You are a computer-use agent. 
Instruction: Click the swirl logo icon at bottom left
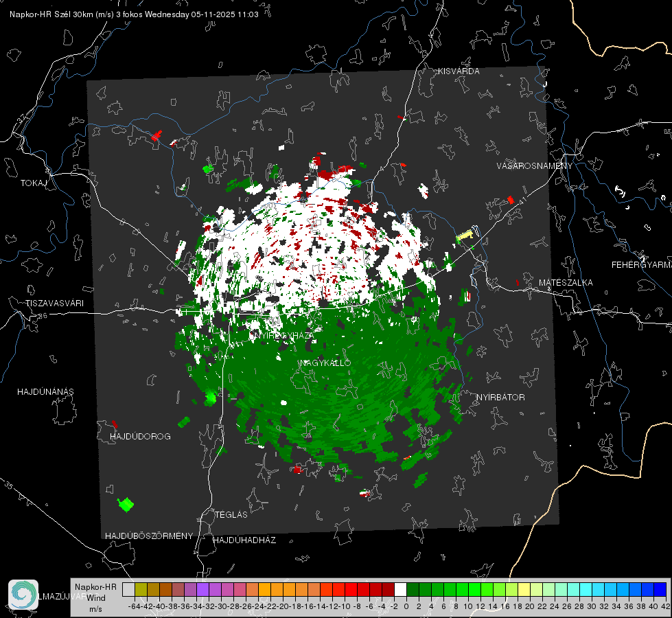23,595
